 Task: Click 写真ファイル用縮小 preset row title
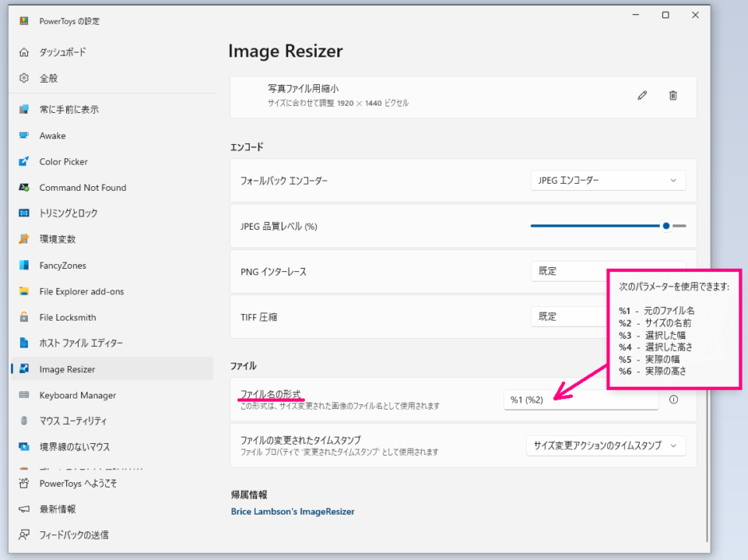pyautogui.click(x=303, y=89)
